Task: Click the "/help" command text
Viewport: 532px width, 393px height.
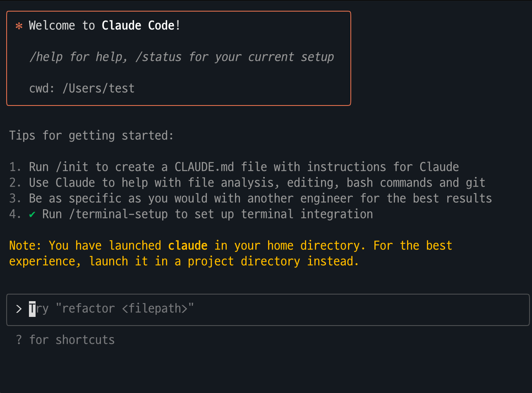Action: click(x=46, y=57)
